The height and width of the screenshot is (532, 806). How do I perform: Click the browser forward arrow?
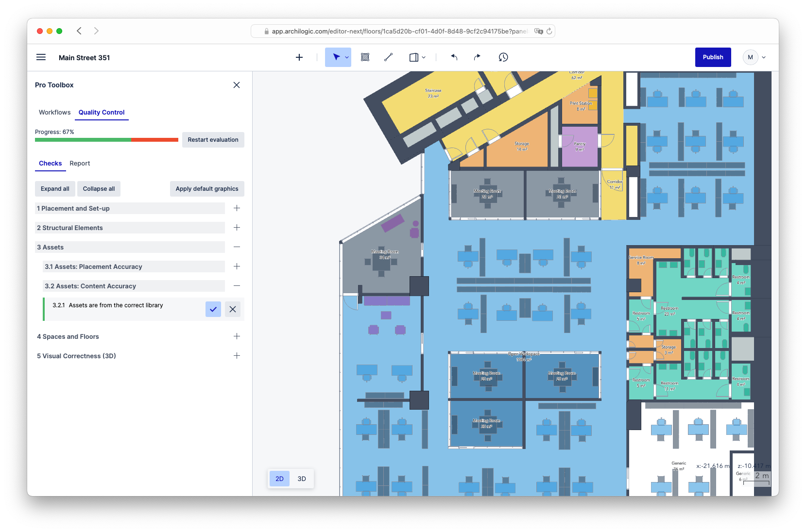(96, 31)
